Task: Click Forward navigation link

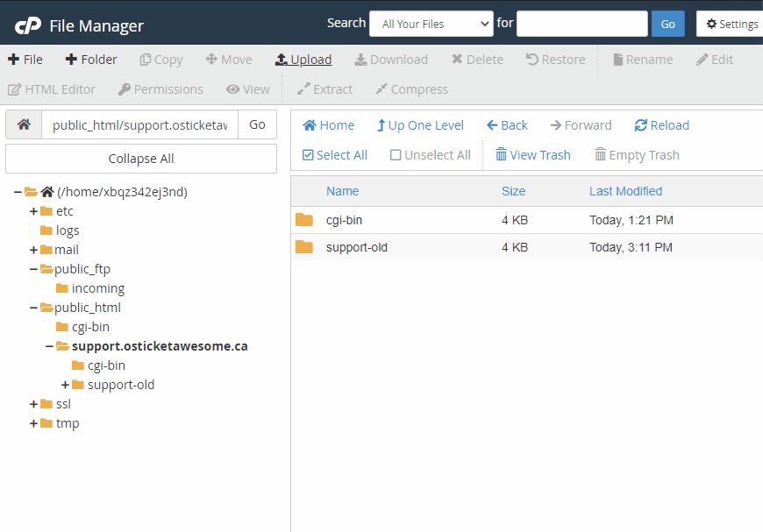Action: coord(581,125)
